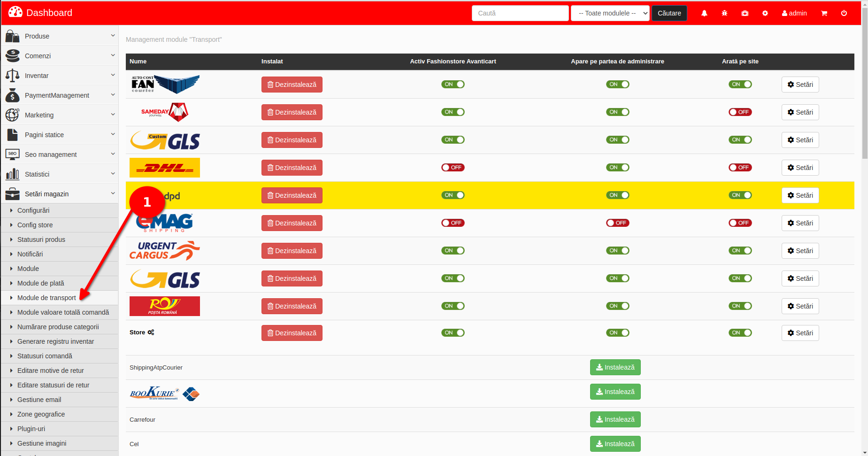Click the eMAG Shipping logo

165,223
